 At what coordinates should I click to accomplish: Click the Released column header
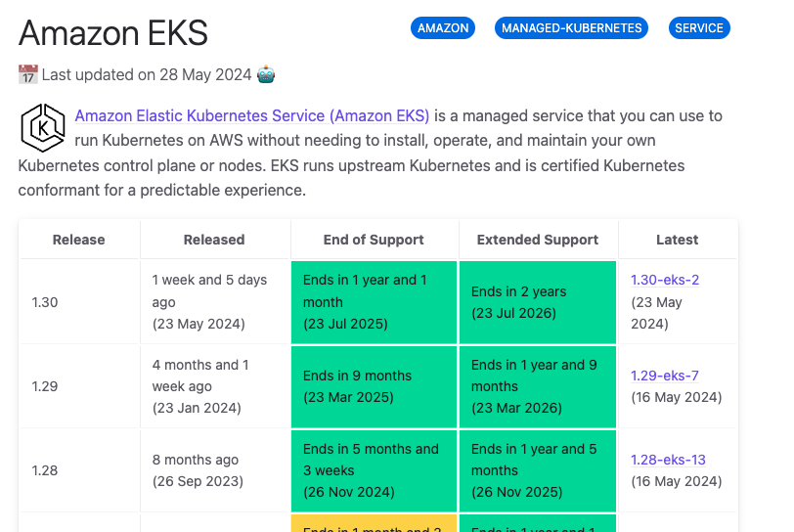[x=214, y=240]
